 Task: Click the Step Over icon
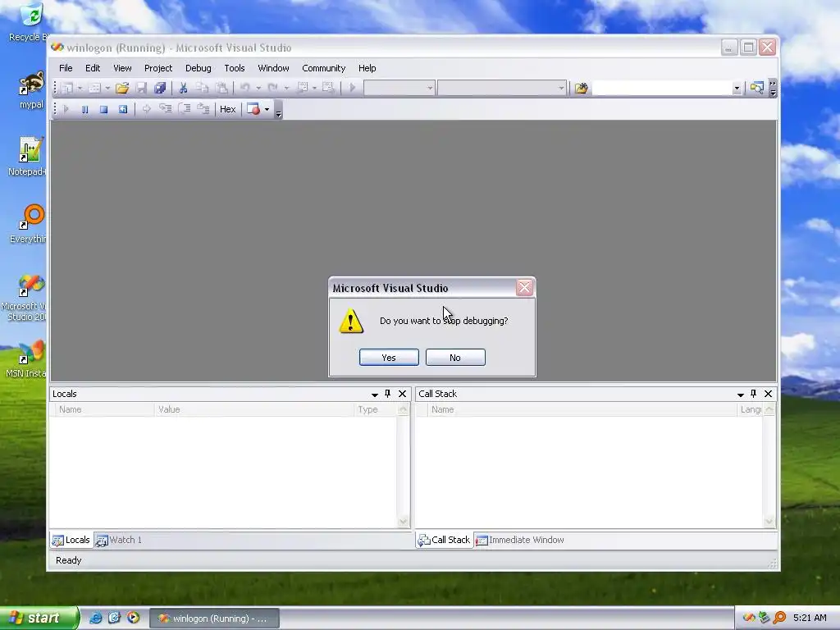pyautogui.click(x=185, y=109)
